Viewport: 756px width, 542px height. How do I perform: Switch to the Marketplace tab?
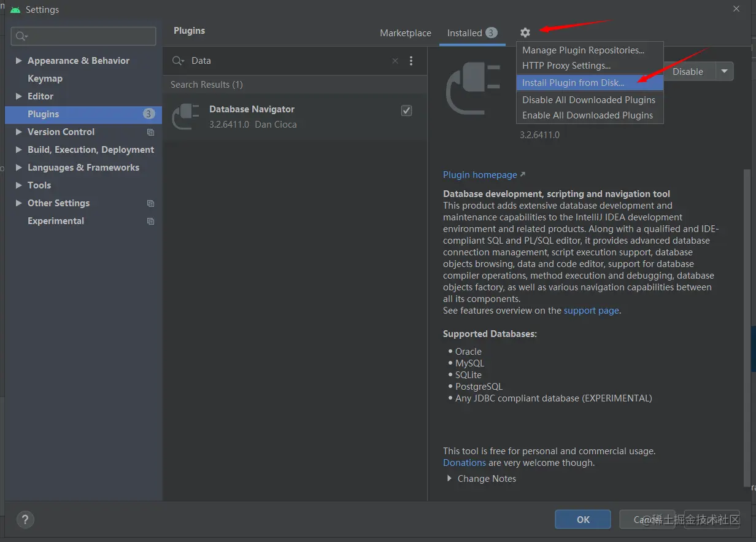tap(406, 33)
